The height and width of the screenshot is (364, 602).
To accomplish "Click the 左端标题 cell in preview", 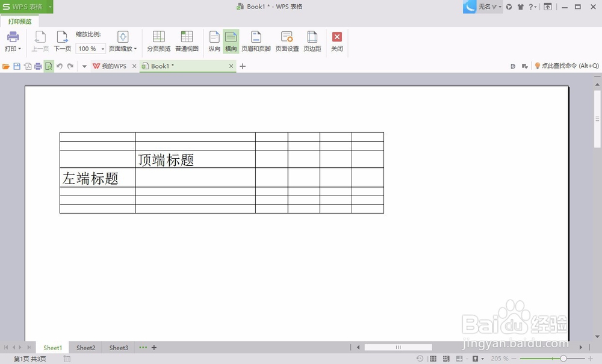I will (98, 177).
